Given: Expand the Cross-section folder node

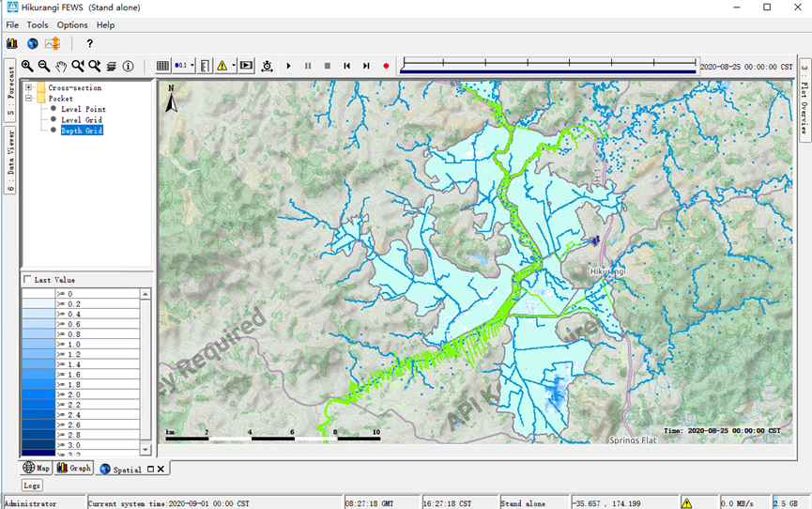Looking at the screenshot, I should 29,87.
